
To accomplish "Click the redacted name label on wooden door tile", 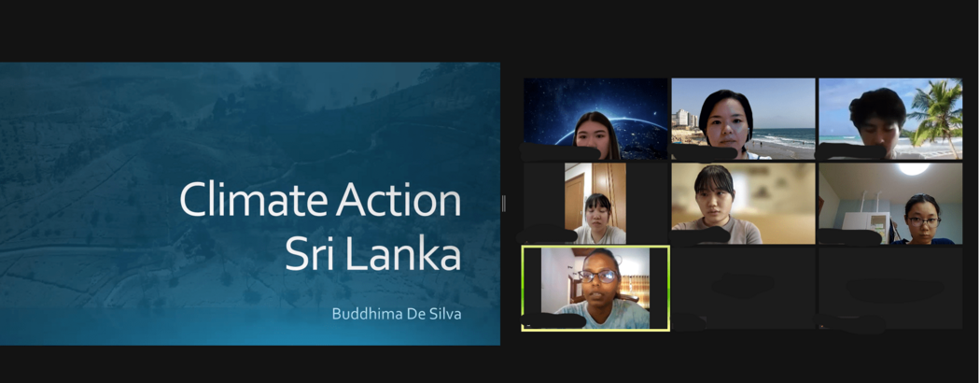I will (548, 235).
